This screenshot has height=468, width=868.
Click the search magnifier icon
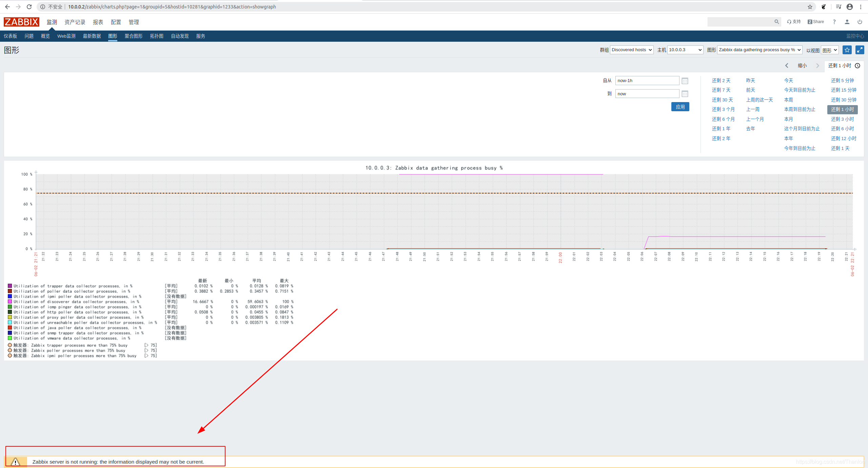pyautogui.click(x=776, y=22)
